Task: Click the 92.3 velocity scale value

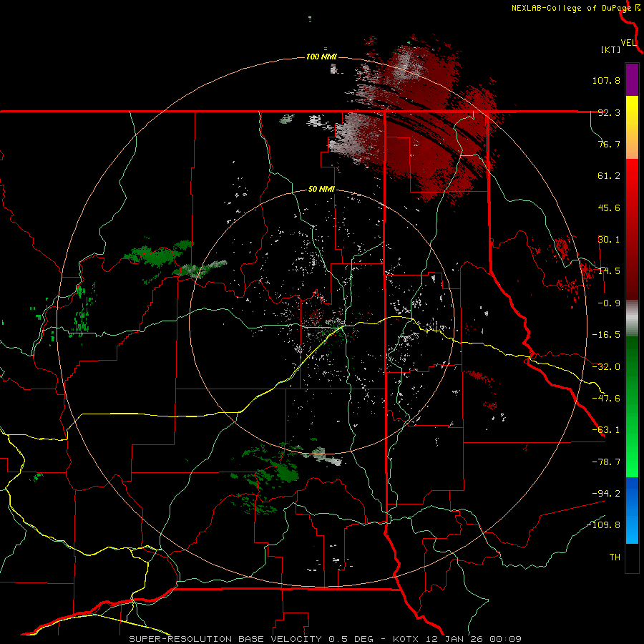Action: [609, 112]
